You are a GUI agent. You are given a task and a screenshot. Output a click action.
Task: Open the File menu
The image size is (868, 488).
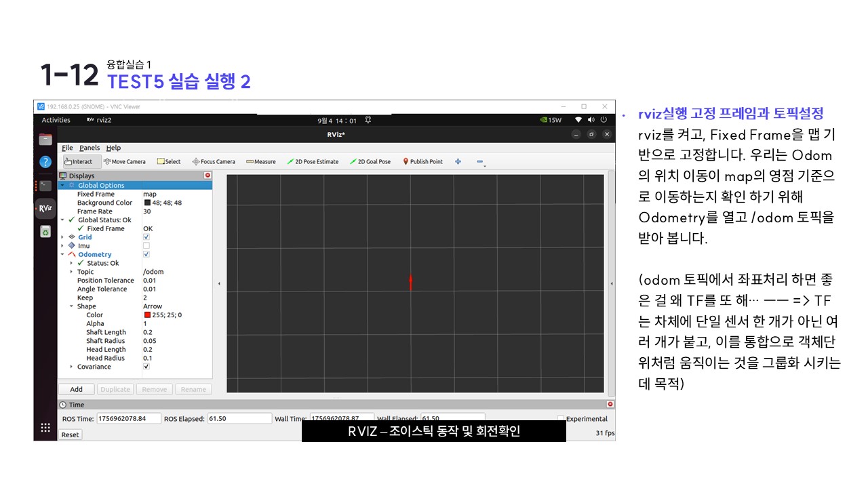[67, 148]
